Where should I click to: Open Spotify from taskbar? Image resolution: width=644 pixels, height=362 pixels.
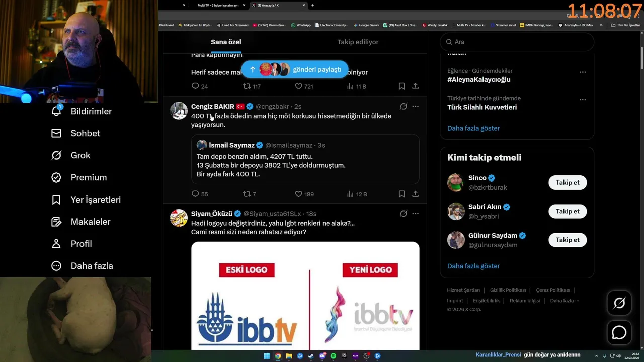click(334, 356)
